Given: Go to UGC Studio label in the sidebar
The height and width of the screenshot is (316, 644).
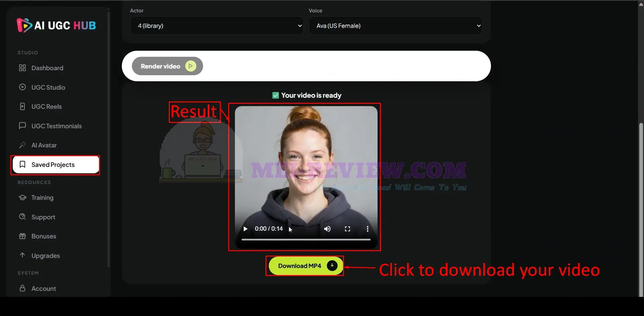Looking at the screenshot, I should (x=48, y=87).
